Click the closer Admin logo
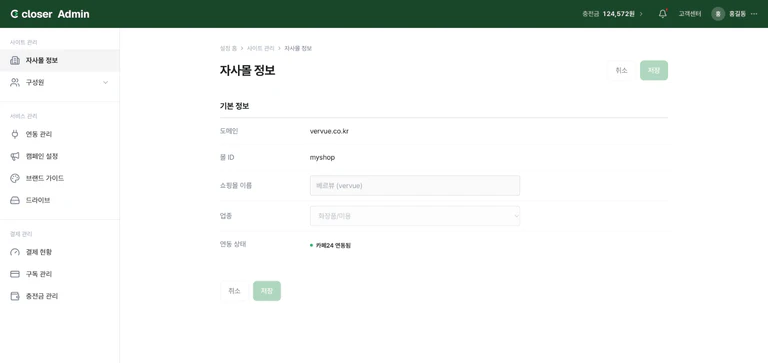The width and height of the screenshot is (768, 363). (50, 14)
